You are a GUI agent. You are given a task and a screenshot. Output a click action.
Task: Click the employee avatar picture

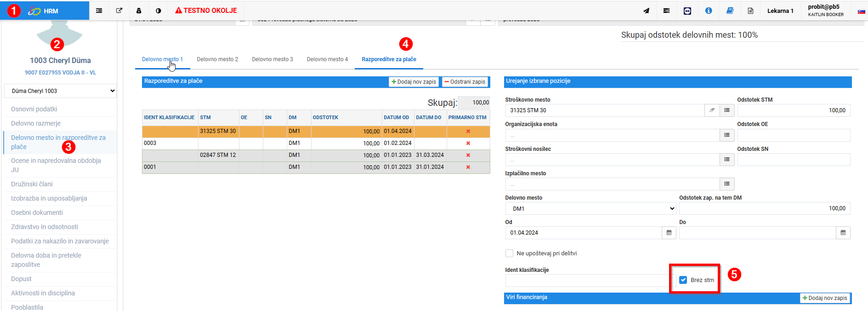(59, 35)
